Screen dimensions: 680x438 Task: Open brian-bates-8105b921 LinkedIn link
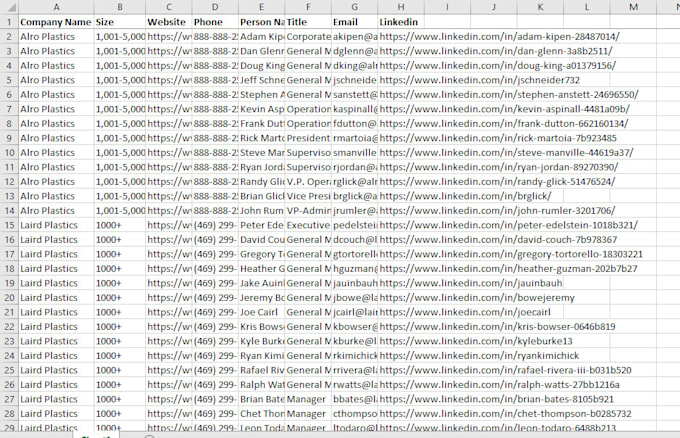click(497, 399)
